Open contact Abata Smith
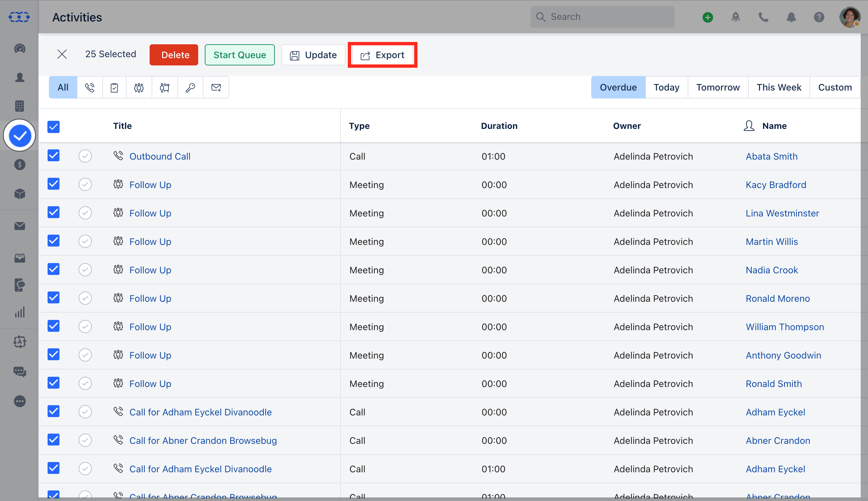The height and width of the screenshot is (501, 868). pyautogui.click(x=771, y=156)
